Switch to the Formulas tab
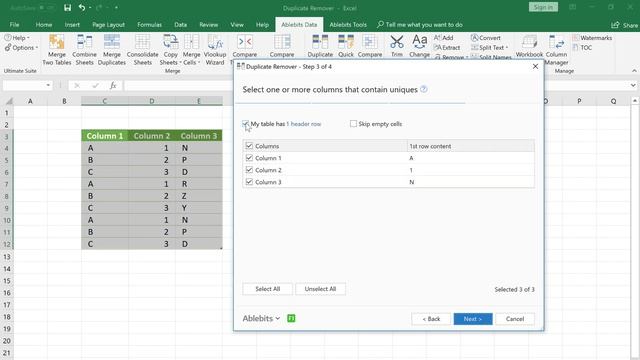The height and width of the screenshot is (360, 640). pyautogui.click(x=149, y=25)
